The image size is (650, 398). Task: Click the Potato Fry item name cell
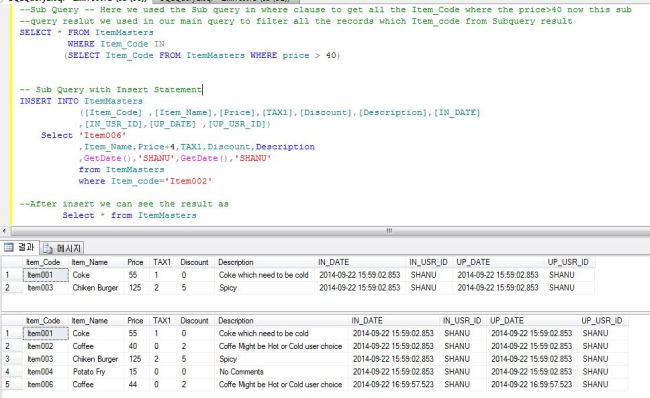[96, 372]
